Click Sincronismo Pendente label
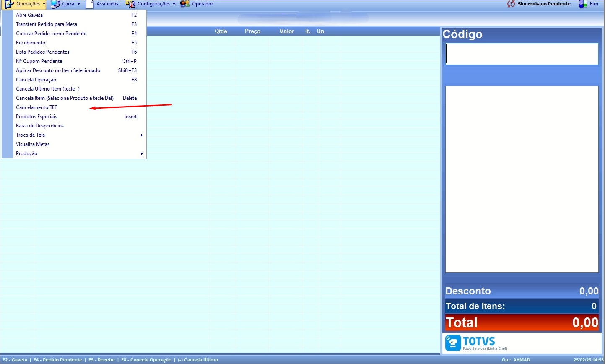Screen dimensions: 605x364 [544, 4]
